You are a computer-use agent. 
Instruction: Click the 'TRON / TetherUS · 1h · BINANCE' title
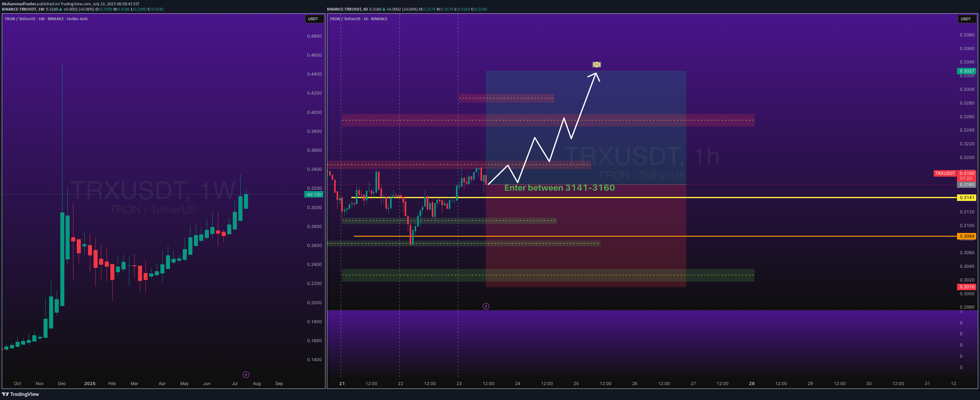pyautogui.click(x=358, y=19)
